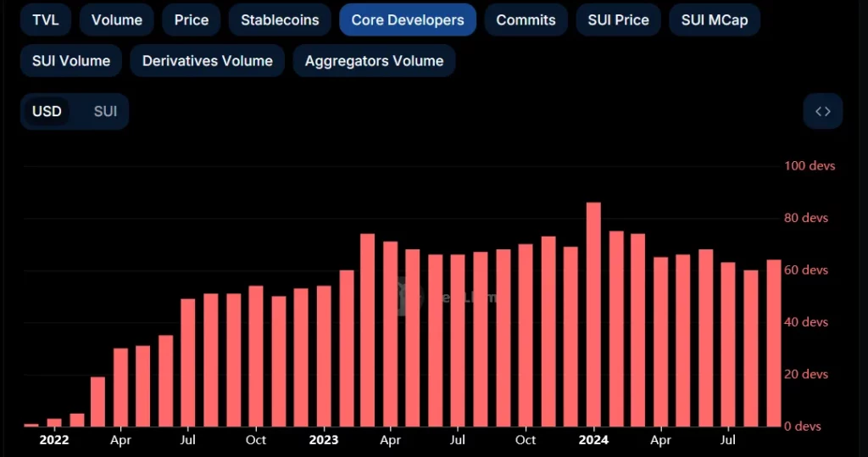Toggle the TVL metric chip
Viewport: 868px width, 457px height.
coord(46,20)
